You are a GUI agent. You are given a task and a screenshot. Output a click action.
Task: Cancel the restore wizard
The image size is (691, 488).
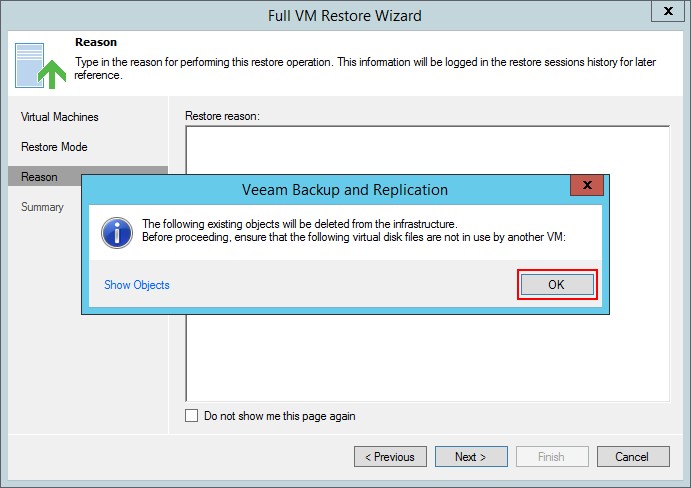[633, 457]
